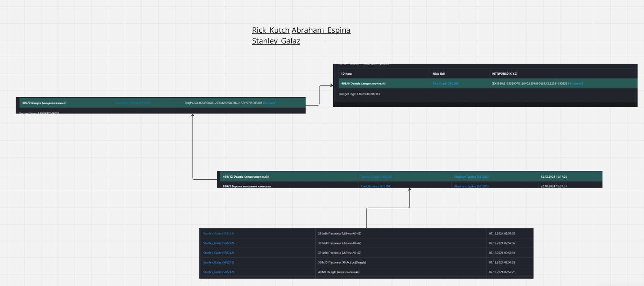
Task: Open Stanley_Galaz link in the 02:57:53 row
Action: point(218,233)
